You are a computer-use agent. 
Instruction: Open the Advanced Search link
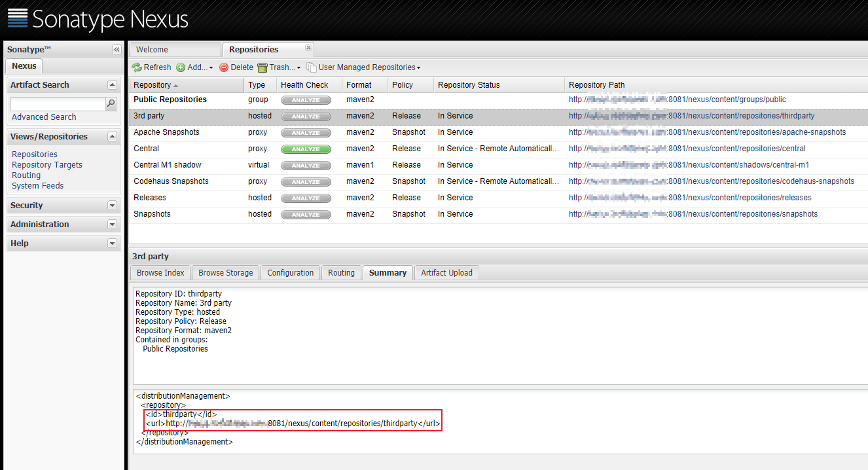(44, 117)
